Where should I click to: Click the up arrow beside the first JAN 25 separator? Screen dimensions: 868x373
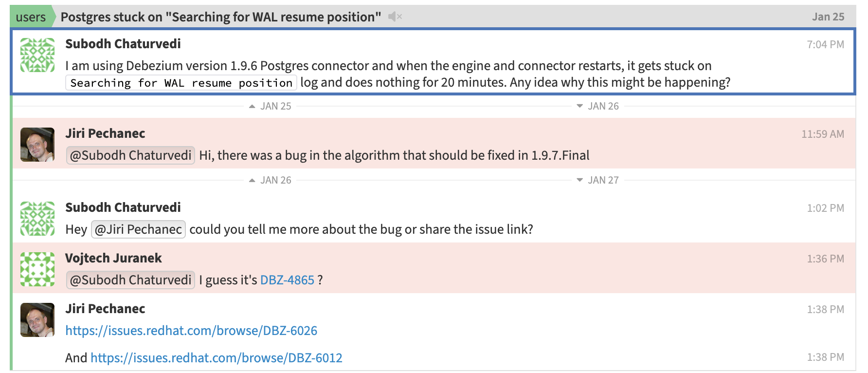tap(253, 106)
